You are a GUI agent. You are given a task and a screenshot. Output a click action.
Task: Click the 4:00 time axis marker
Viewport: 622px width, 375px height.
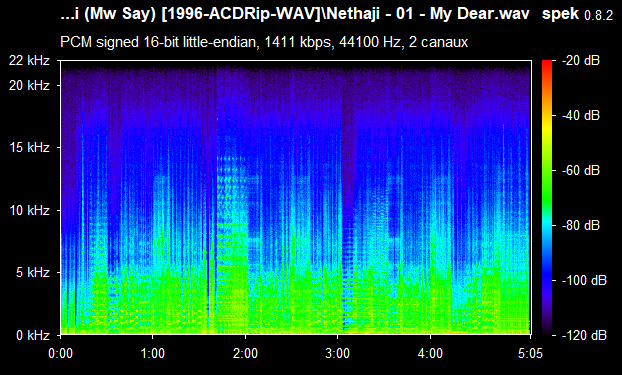pos(430,353)
